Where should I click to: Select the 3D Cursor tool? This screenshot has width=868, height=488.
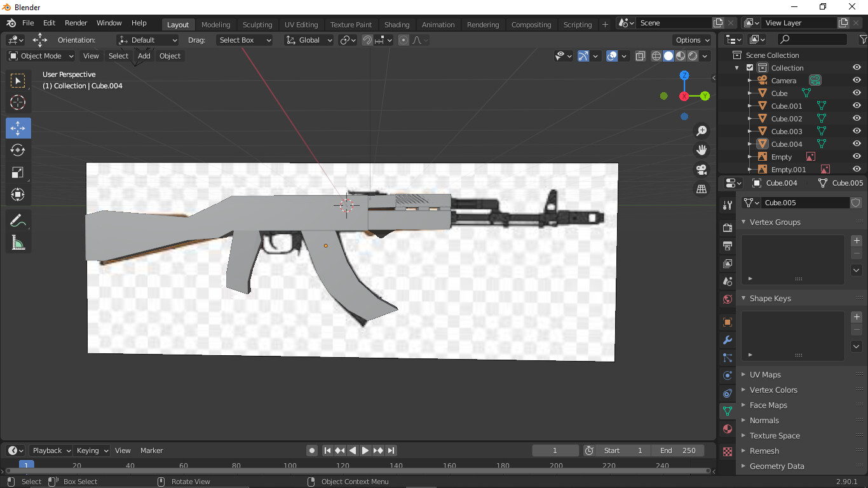point(18,102)
